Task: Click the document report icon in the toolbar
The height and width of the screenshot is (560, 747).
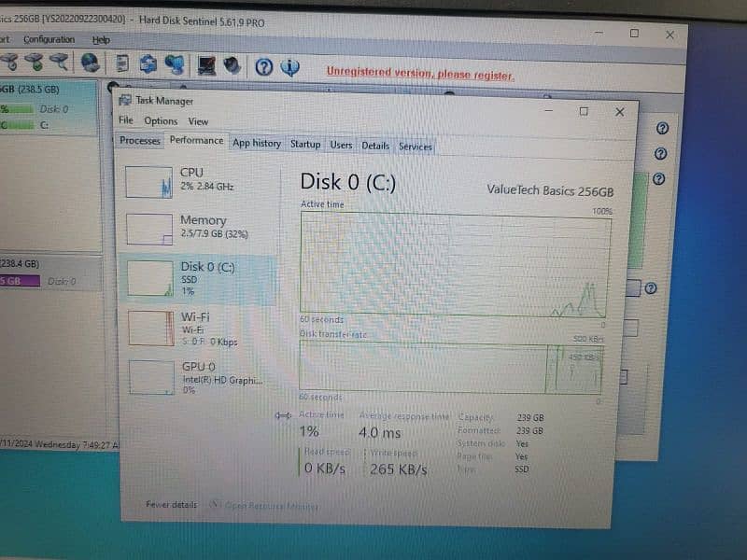Action: [x=122, y=63]
